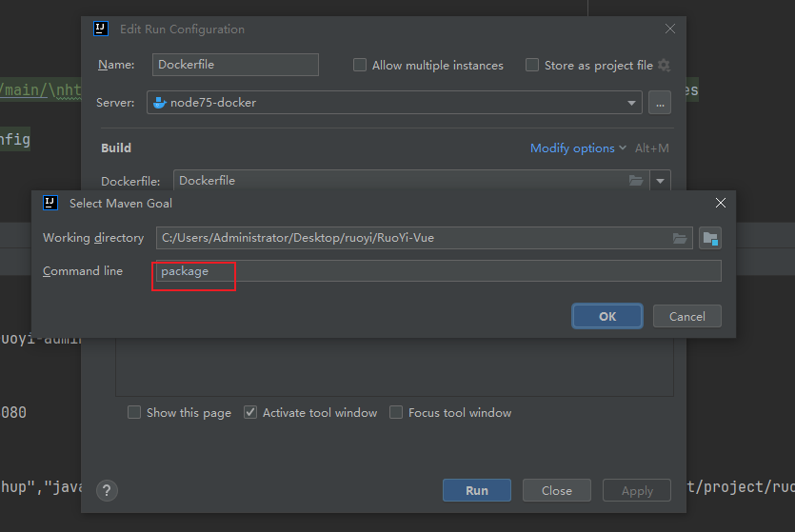795x532 pixels.
Task: Select Maven project icon beside working directory
Action: point(710,238)
